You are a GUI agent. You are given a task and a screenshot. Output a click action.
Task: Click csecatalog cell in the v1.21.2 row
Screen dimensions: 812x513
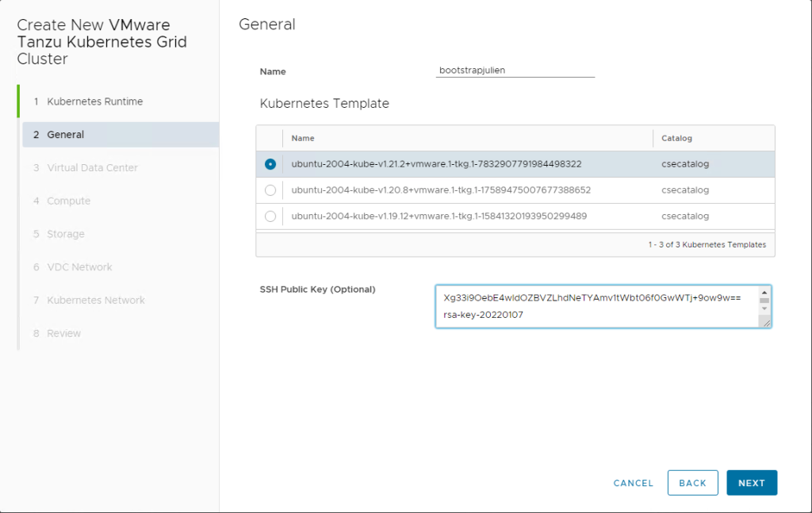[685, 164]
